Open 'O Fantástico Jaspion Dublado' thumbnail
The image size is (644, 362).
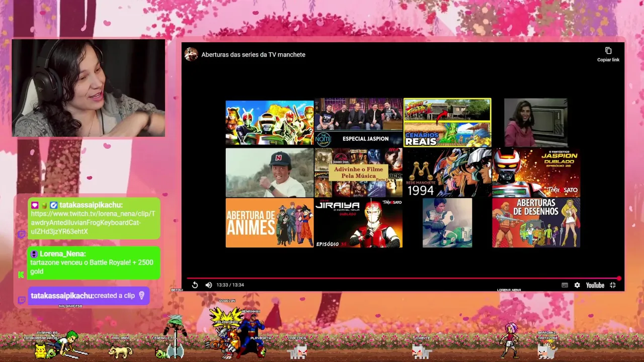coord(536,172)
